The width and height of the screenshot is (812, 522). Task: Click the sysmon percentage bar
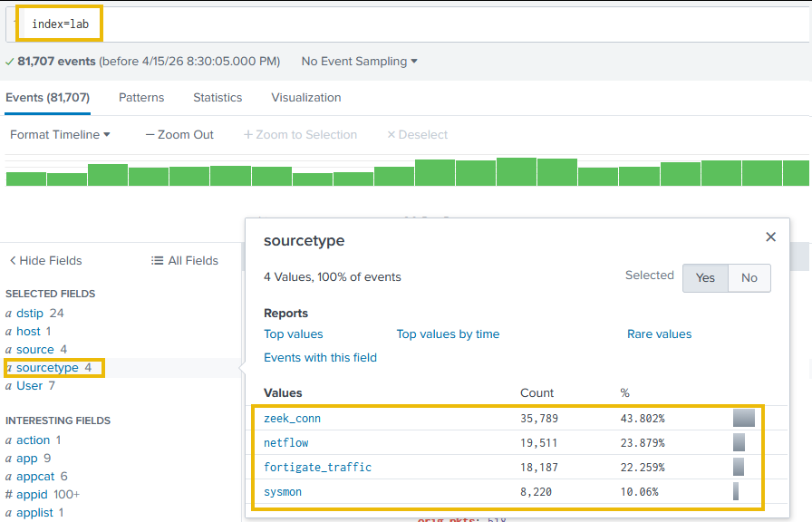[x=736, y=491]
